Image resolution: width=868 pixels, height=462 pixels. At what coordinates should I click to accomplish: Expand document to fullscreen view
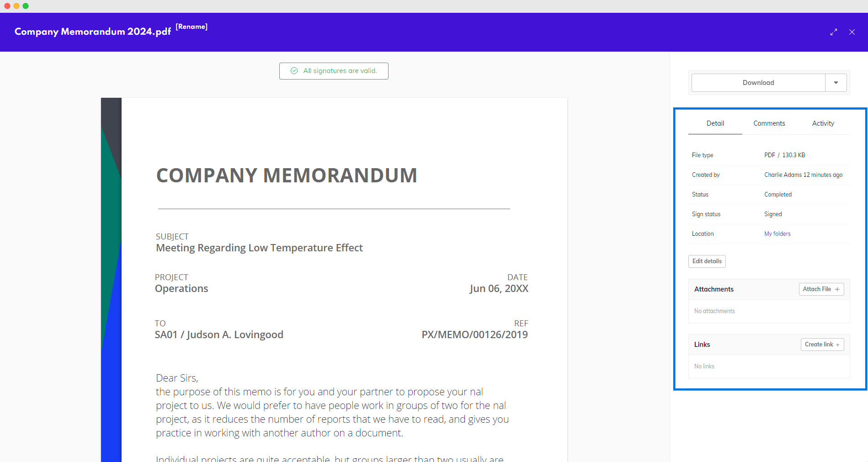(x=834, y=32)
